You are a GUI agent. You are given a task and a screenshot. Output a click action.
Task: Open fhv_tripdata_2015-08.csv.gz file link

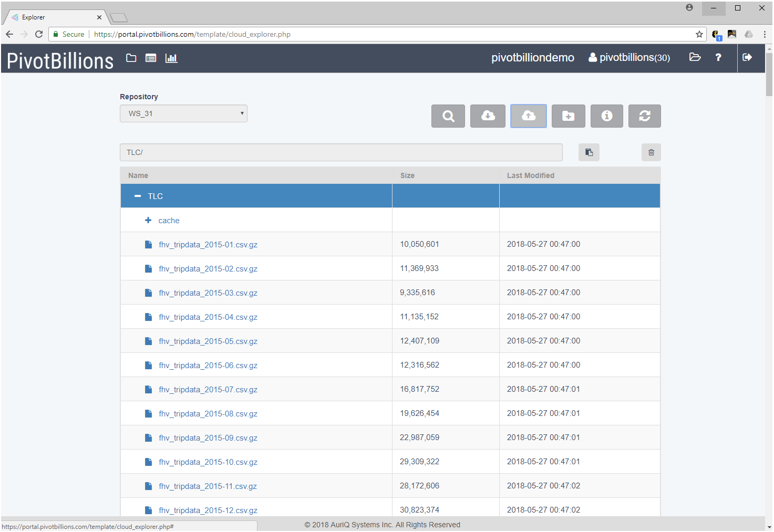pyautogui.click(x=208, y=414)
